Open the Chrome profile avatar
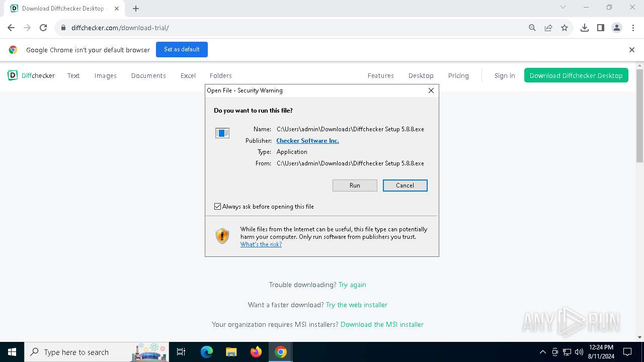This screenshot has width=644, height=362. pyautogui.click(x=617, y=28)
